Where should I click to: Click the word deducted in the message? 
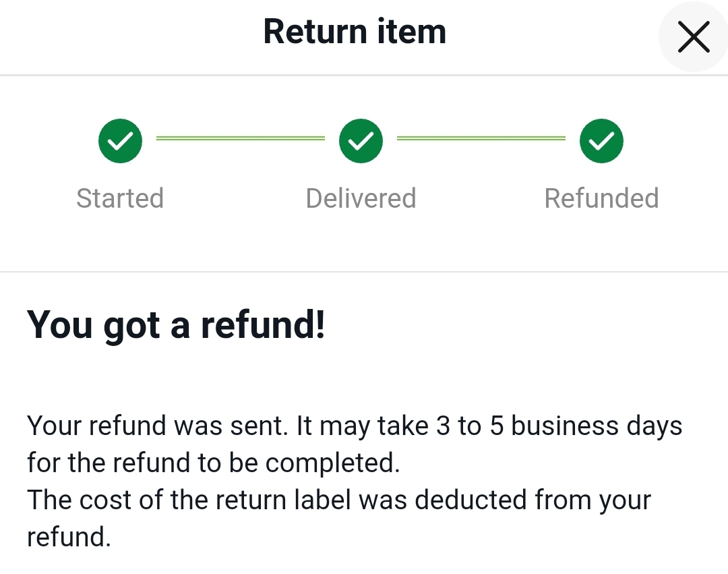click(x=471, y=500)
